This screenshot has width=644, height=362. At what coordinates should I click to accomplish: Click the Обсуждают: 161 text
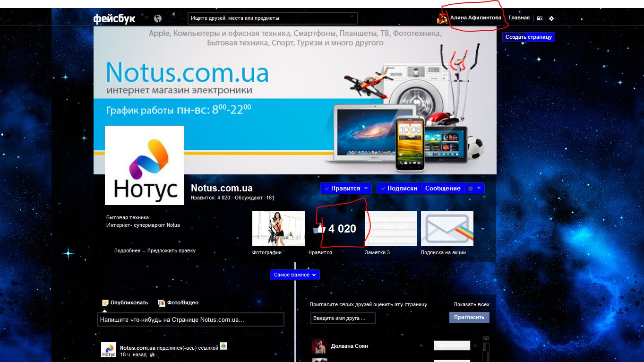pos(254,198)
